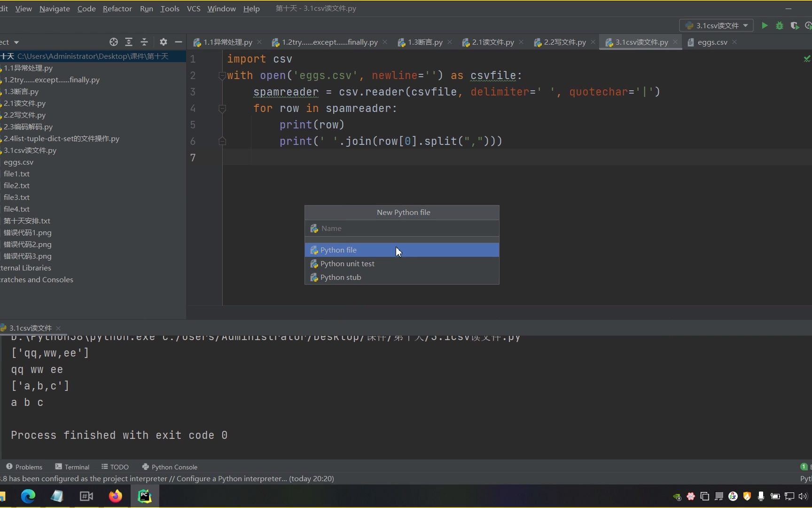Select 2.3编码解码.py in project tree
This screenshot has height=508, width=812.
coord(28,127)
